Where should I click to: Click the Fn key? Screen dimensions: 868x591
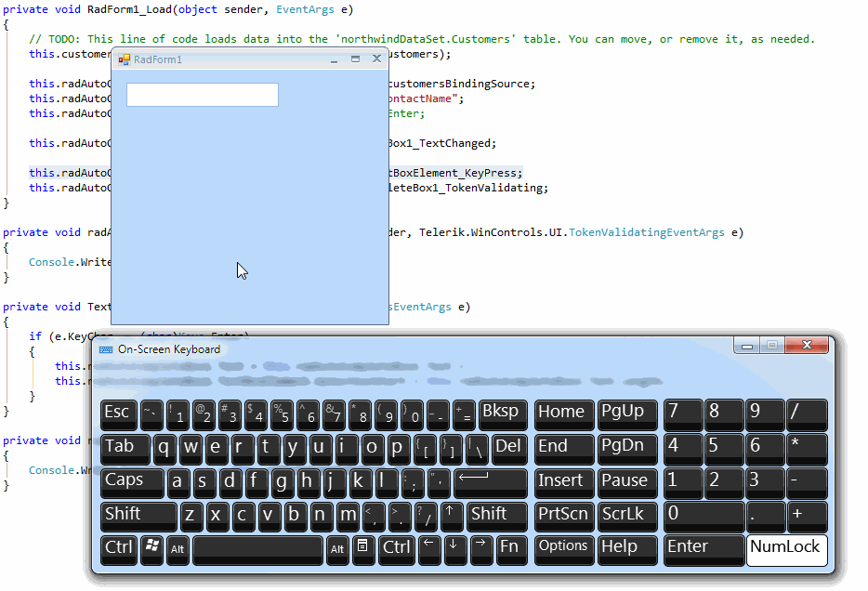pos(511,550)
